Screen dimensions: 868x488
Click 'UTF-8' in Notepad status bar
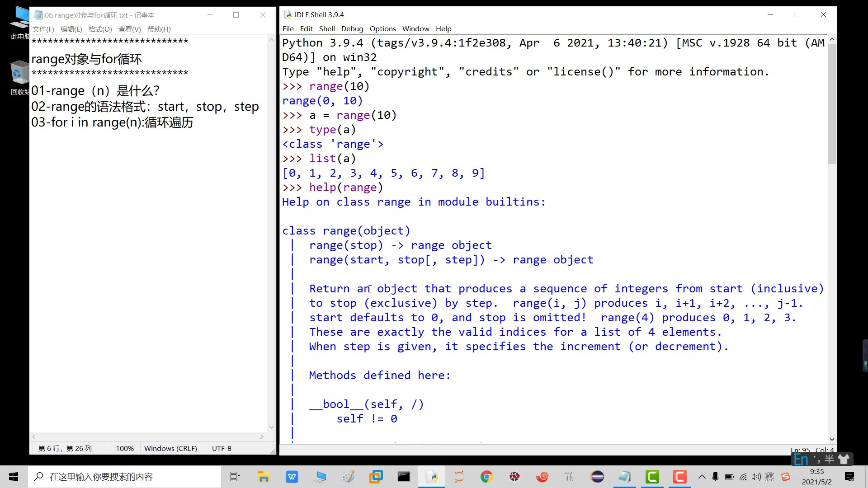click(222, 448)
